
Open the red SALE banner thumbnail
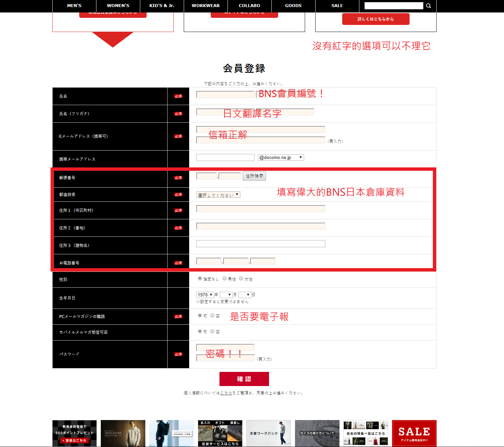[x=414, y=433]
